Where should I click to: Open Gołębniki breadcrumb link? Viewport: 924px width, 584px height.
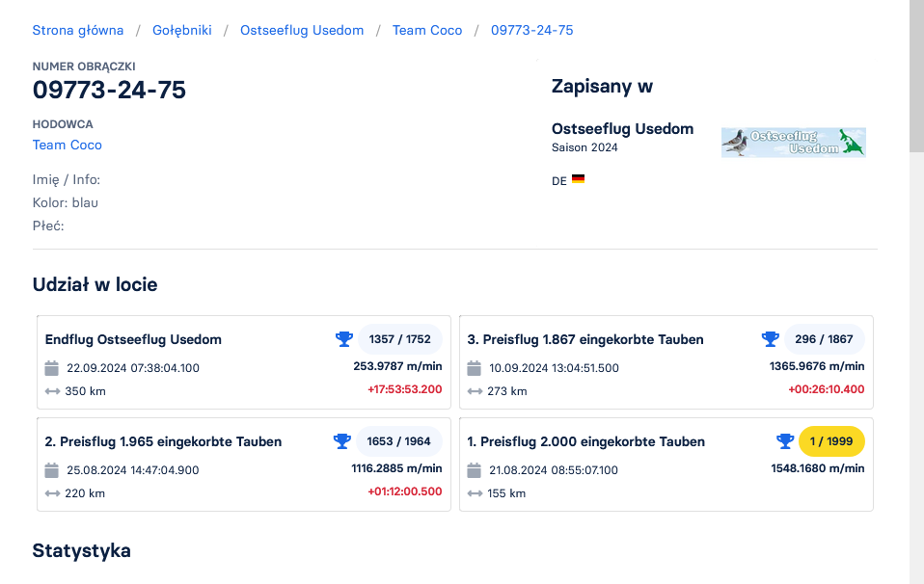(182, 30)
